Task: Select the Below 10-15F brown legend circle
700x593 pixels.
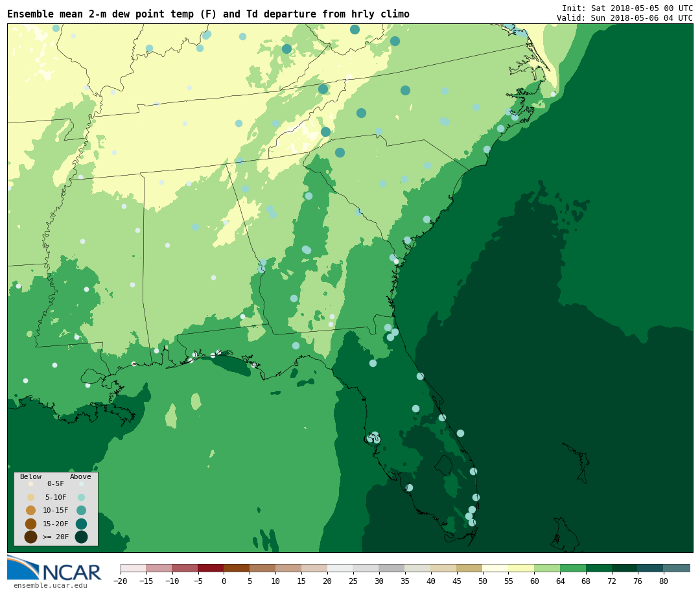Action: pos(31,511)
